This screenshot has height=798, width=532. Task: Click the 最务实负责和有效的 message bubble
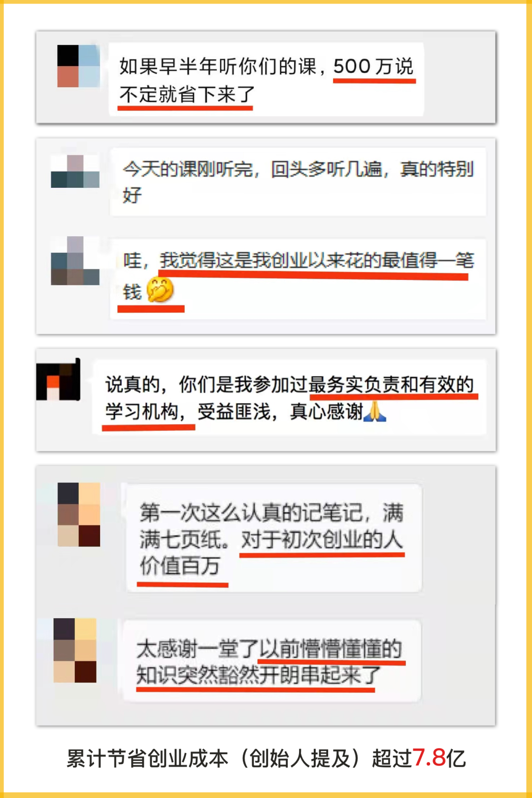coord(289,397)
